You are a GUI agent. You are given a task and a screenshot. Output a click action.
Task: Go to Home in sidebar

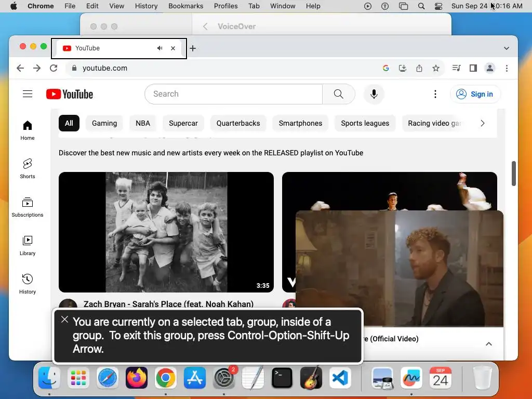click(x=28, y=130)
